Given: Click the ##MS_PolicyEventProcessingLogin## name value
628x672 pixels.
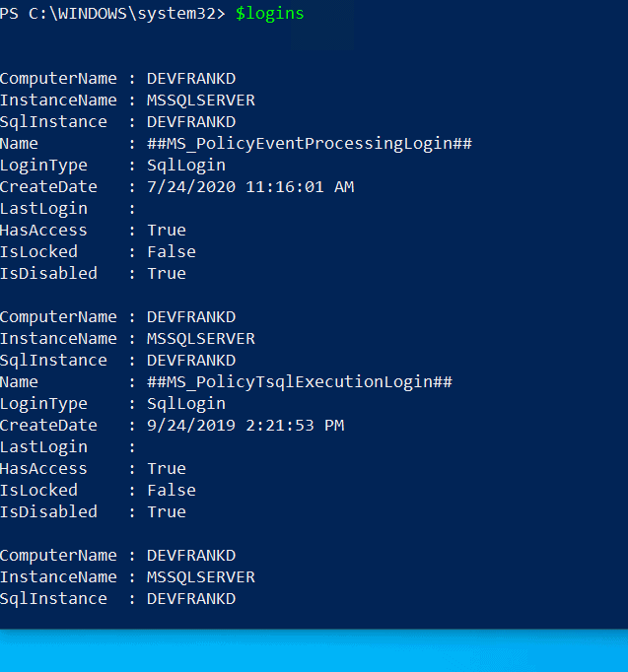Looking at the screenshot, I should (x=309, y=144).
